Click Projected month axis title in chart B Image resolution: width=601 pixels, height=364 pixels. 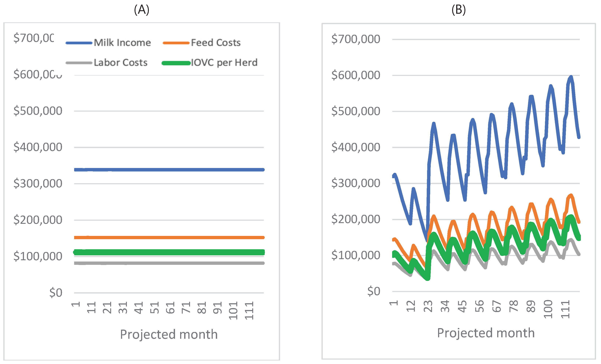pyautogui.click(x=486, y=333)
